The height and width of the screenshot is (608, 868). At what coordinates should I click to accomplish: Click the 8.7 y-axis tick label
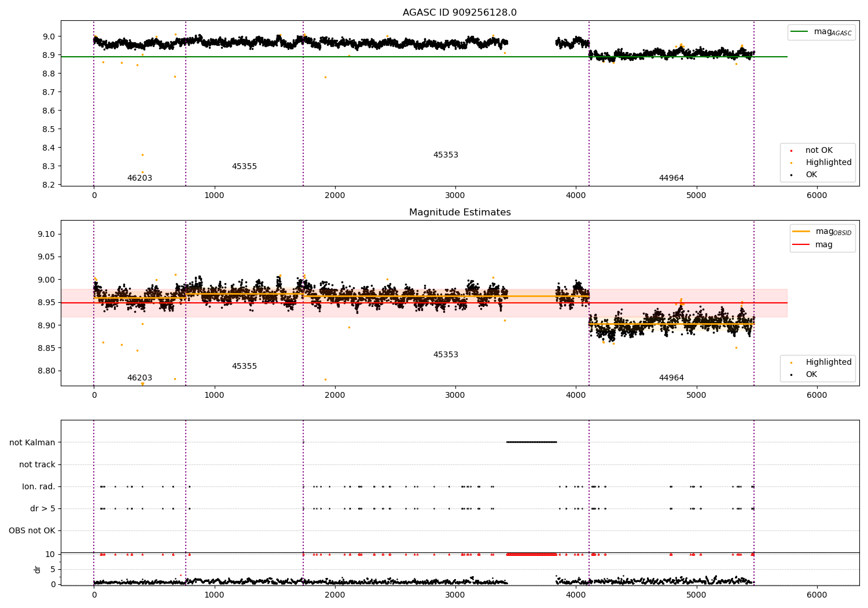tap(48, 92)
